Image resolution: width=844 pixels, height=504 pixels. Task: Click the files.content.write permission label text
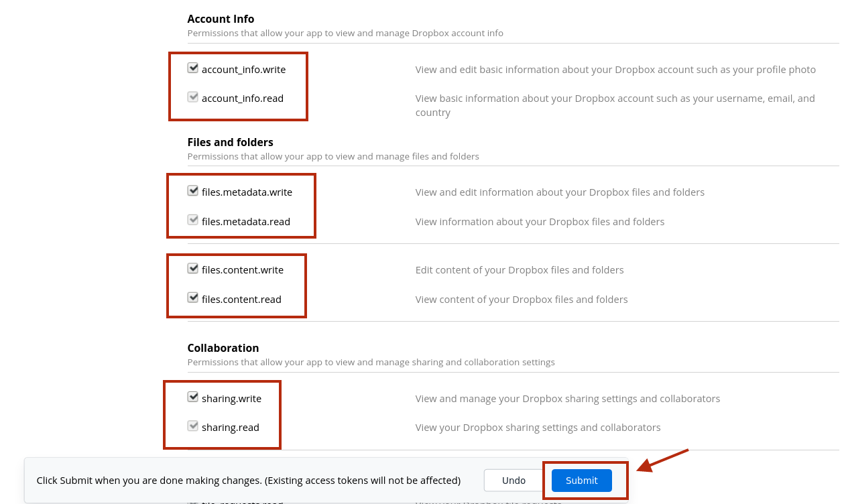(x=242, y=270)
